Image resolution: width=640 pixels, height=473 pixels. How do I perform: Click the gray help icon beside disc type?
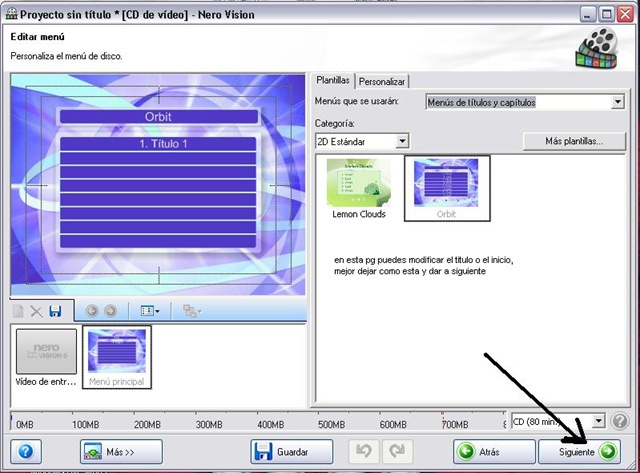coord(620,421)
